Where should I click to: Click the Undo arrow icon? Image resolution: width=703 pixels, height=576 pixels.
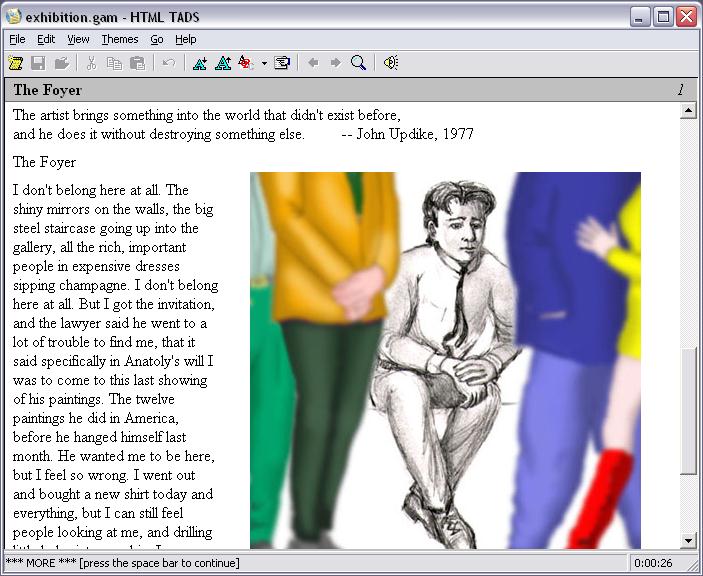(x=169, y=63)
